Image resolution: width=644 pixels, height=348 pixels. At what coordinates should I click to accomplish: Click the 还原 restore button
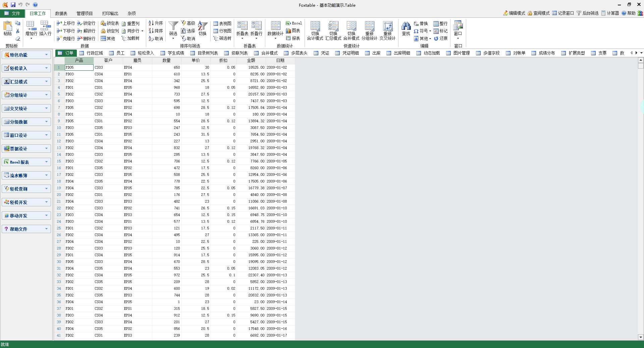441,39
